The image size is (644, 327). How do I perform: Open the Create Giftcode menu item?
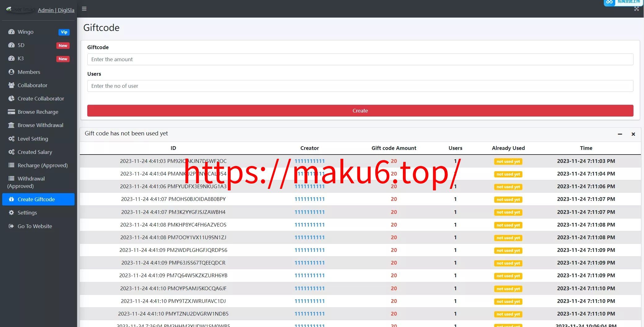(x=38, y=199)
